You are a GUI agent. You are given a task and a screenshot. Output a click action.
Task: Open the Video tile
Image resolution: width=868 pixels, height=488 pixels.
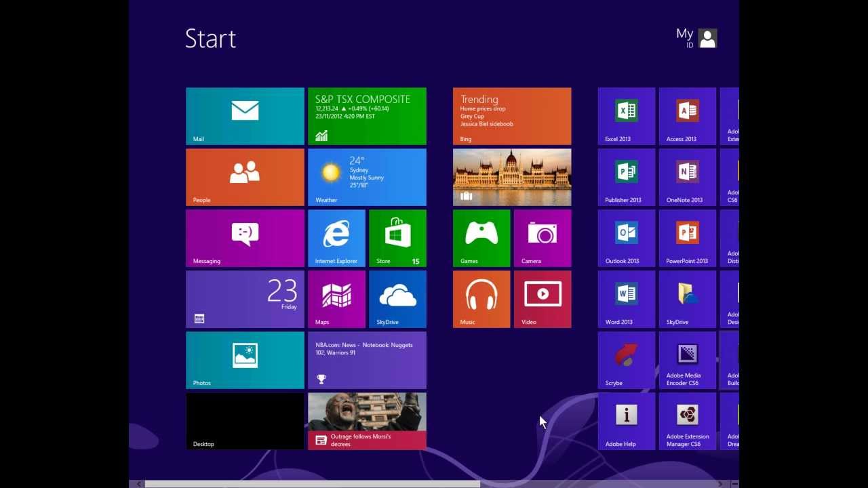[x=542, y=299]
